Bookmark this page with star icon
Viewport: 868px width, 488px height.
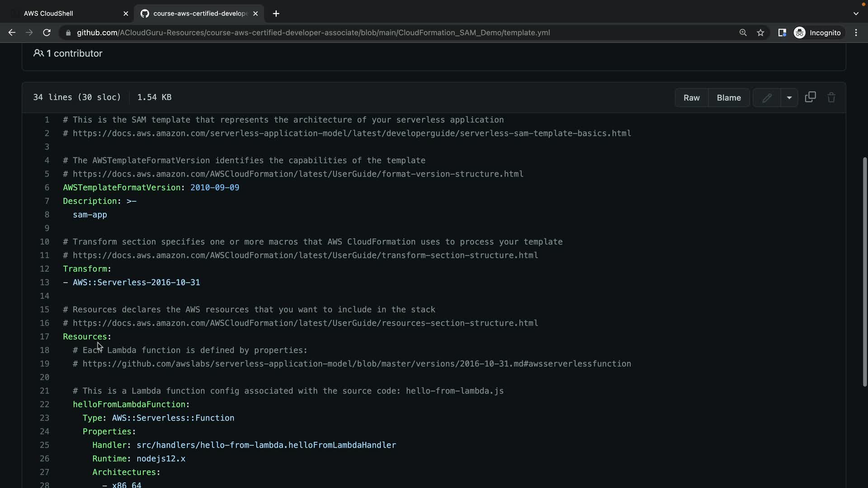[x=760, y=33]
